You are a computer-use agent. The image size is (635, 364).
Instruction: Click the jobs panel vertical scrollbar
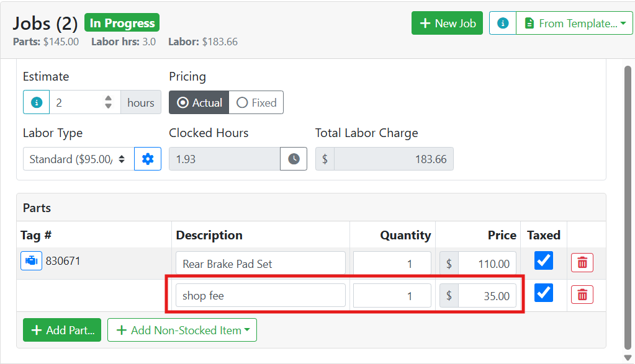click(x=628, y=207)
